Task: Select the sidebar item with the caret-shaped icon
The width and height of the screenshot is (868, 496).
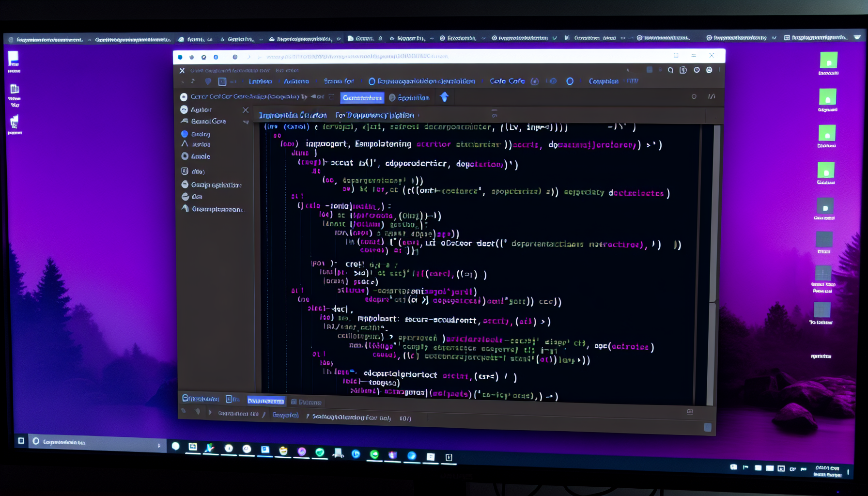Action: [x=196, y=144]
